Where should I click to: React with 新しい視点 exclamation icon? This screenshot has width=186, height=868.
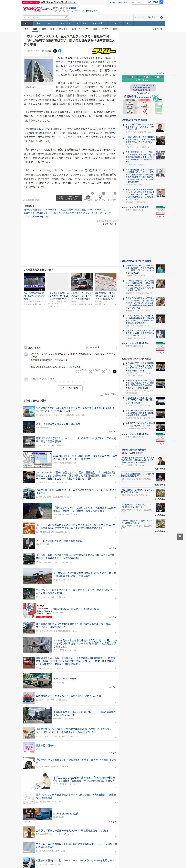(112, 196)
